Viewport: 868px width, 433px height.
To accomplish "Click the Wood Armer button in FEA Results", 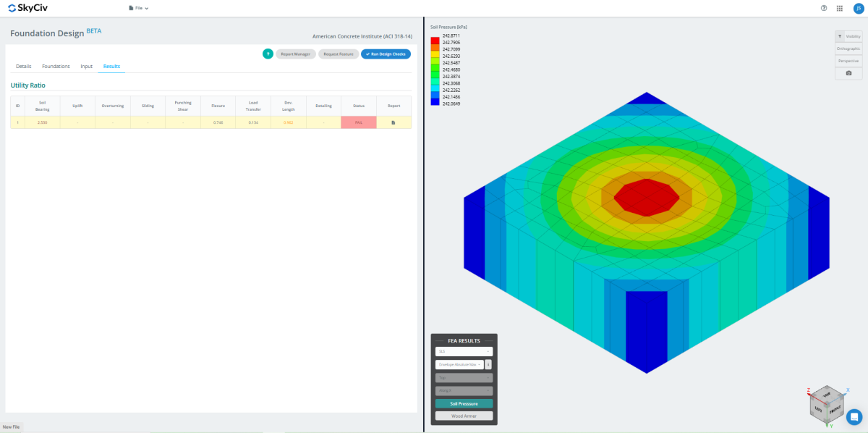I will click(464, 416).
